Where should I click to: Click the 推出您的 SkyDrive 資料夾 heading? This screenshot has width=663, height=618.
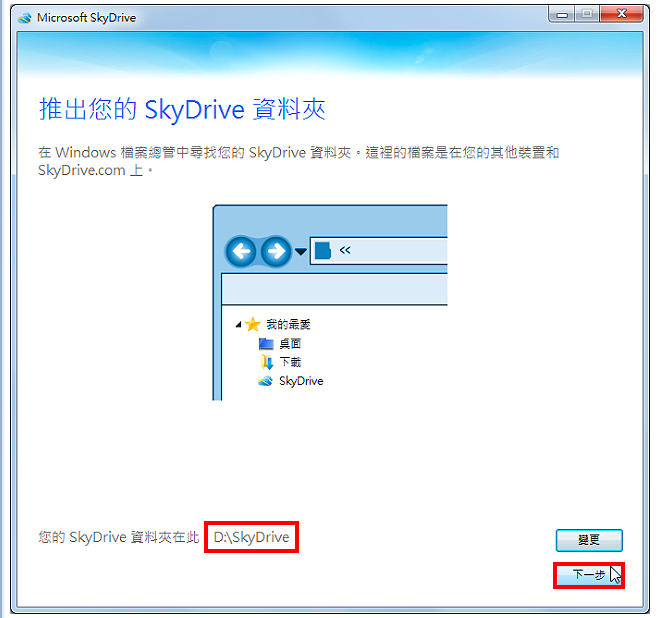point(182,109)
